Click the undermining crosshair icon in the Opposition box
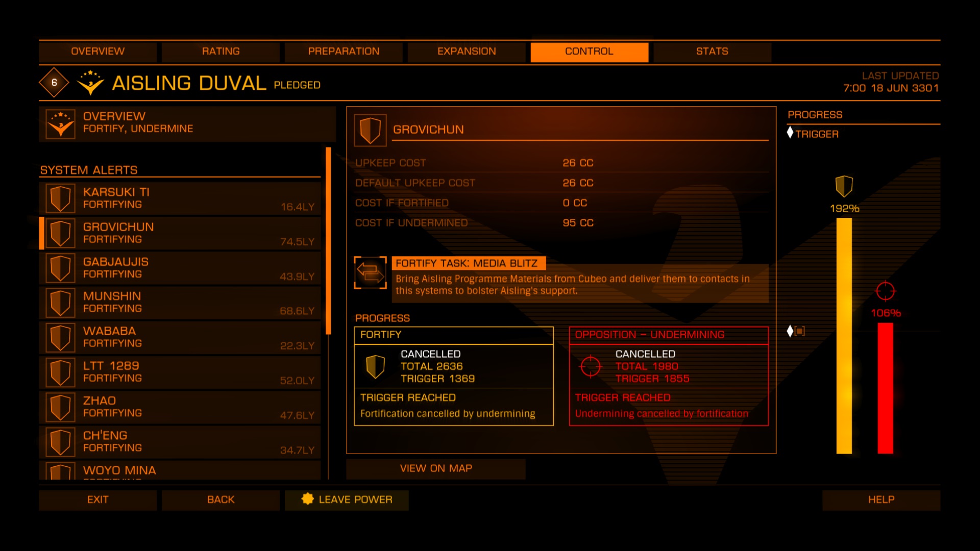The image size is (980, 551). (591, 366)
